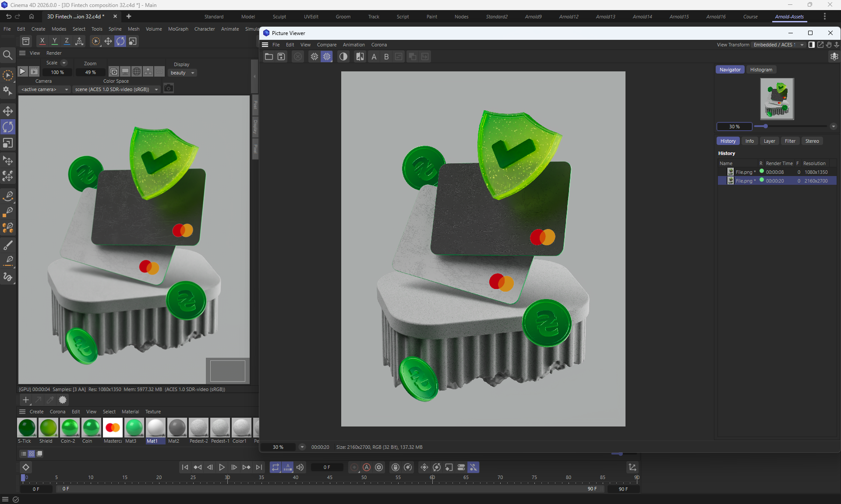
Task: Click the Open folder icon in Picture Viewer
Action: pos(269,56)
